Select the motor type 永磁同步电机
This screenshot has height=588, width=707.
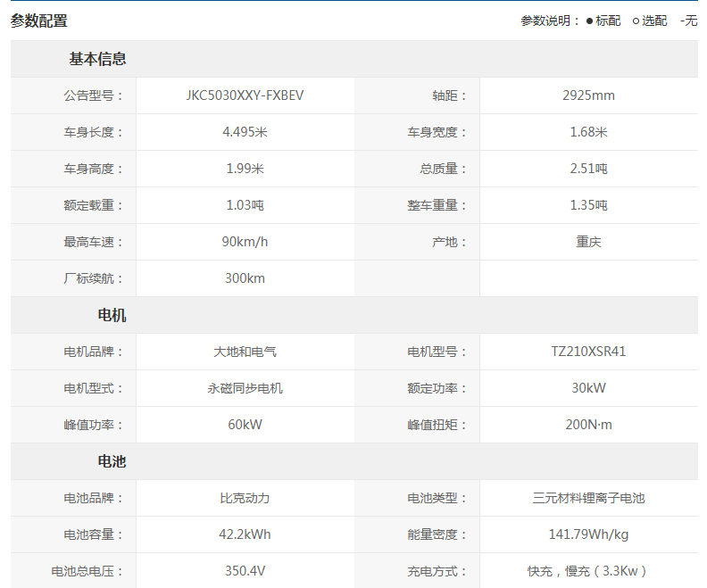click(x=245, y=388)
